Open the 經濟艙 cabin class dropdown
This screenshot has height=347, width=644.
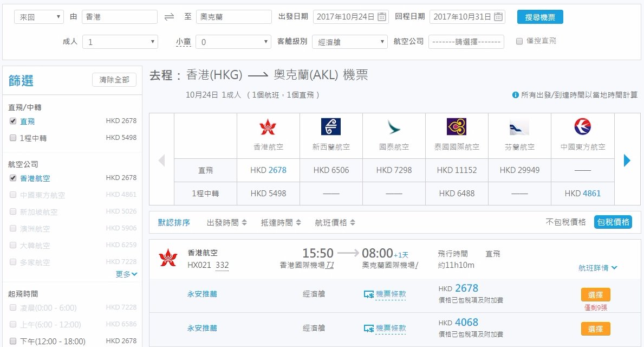(x=350, y=42)
